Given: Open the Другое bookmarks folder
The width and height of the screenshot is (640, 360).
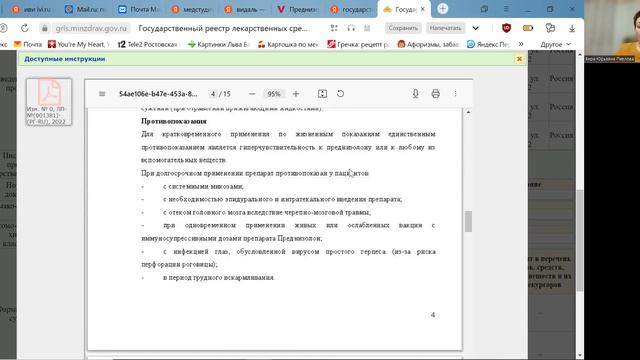Looking at the screenshot, I should tap(556, 44).
